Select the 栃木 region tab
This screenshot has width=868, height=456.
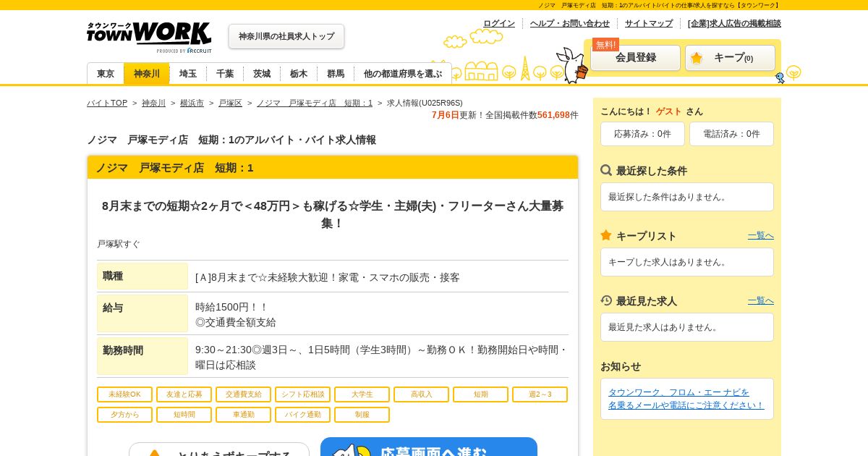[299, 74]
